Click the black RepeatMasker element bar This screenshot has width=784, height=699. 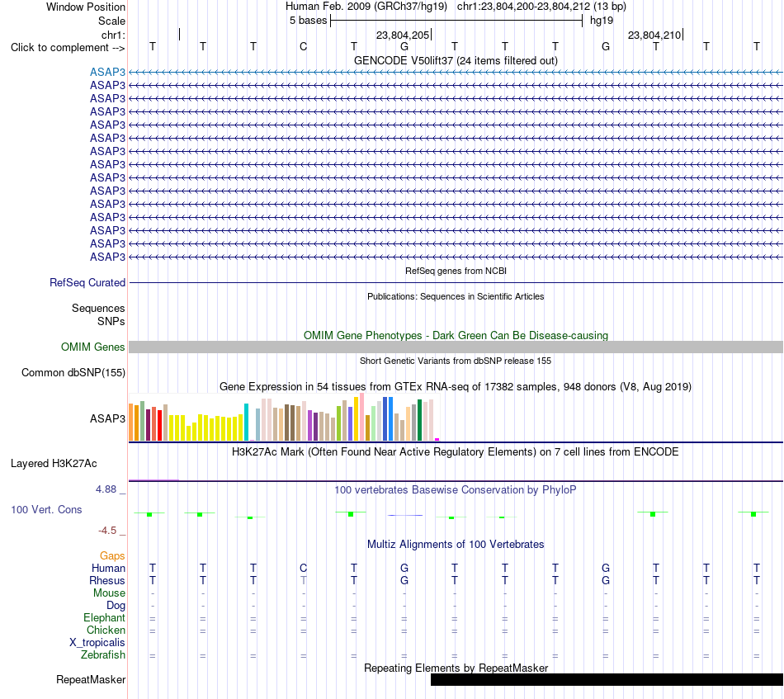[x=607, y=679]
